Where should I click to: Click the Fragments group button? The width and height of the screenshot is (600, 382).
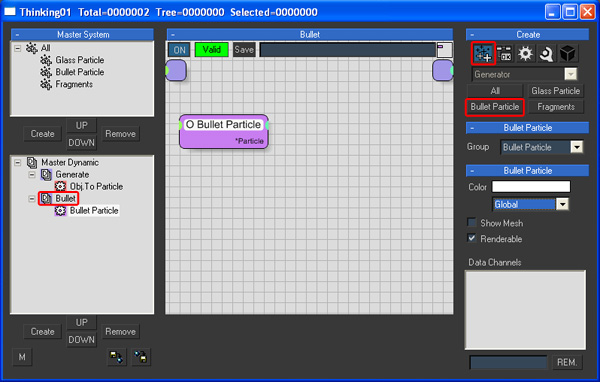click(556, 107)
